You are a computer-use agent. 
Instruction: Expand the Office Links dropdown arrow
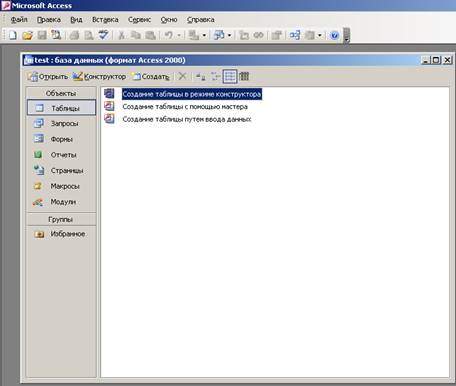204,35
